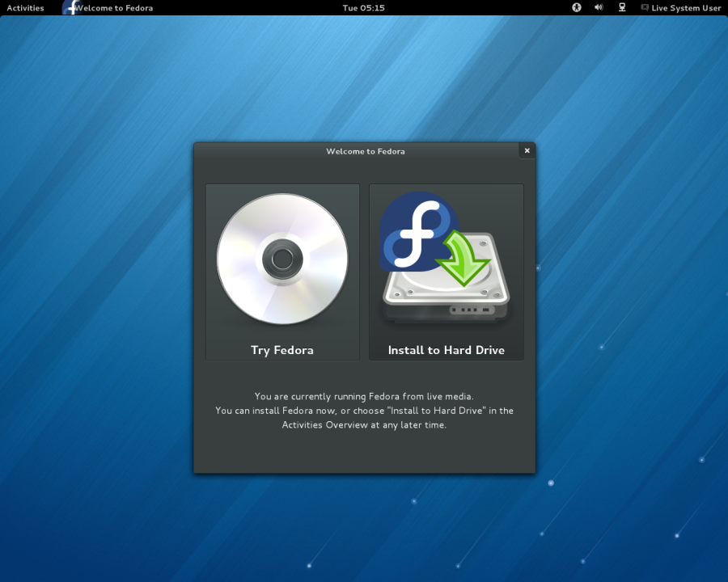Click the chat icon beside Live System User

tap(645, 7)
